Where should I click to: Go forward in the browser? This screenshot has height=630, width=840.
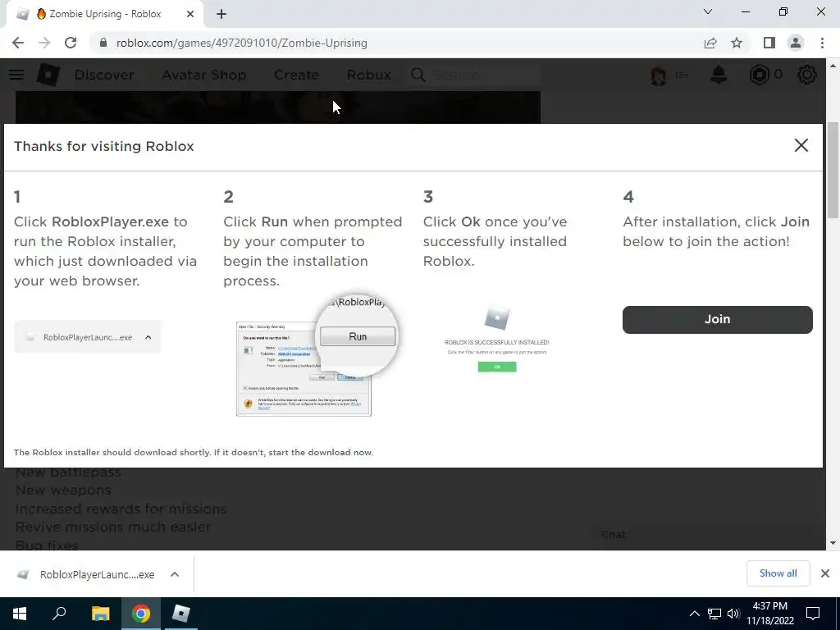44,43
